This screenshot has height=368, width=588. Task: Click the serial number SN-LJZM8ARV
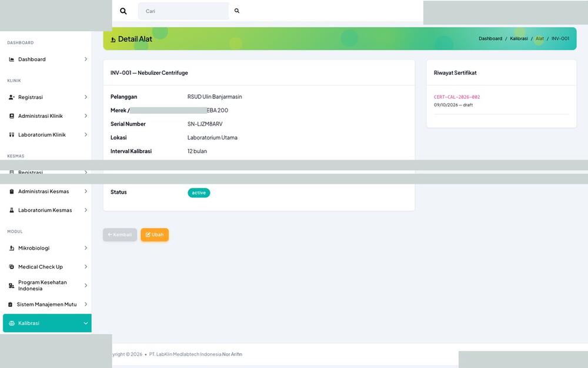click(205, 124)
